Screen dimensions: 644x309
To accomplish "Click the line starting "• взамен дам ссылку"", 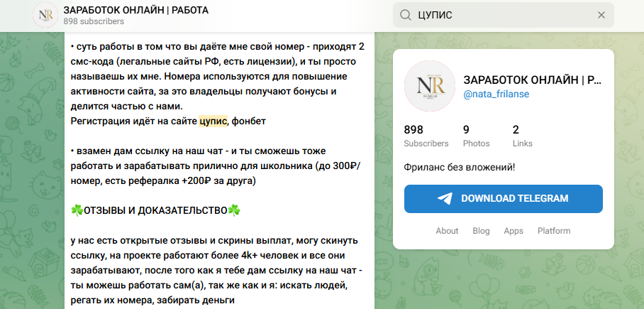I will pos(198,151).
